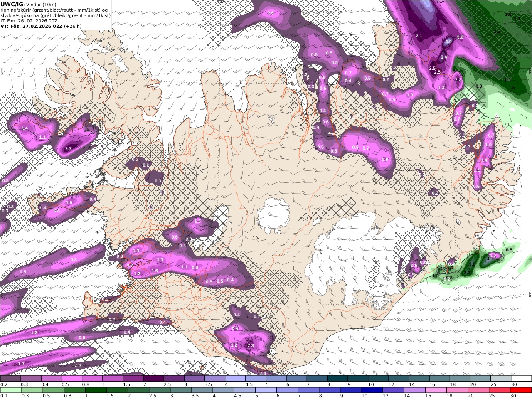Click the bright red 30 swatch in rain scale
Viewport: 532px width, 399px height.
[x=521, y=390]
